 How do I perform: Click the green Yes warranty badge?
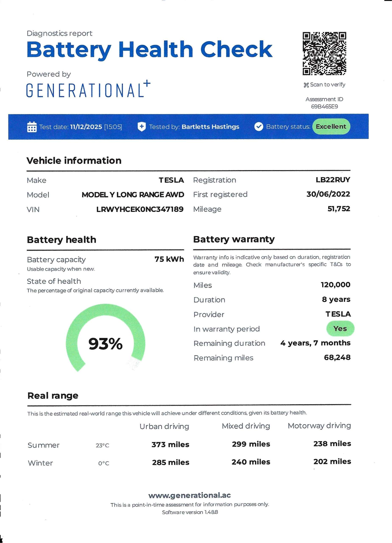[x=340, y=329]
